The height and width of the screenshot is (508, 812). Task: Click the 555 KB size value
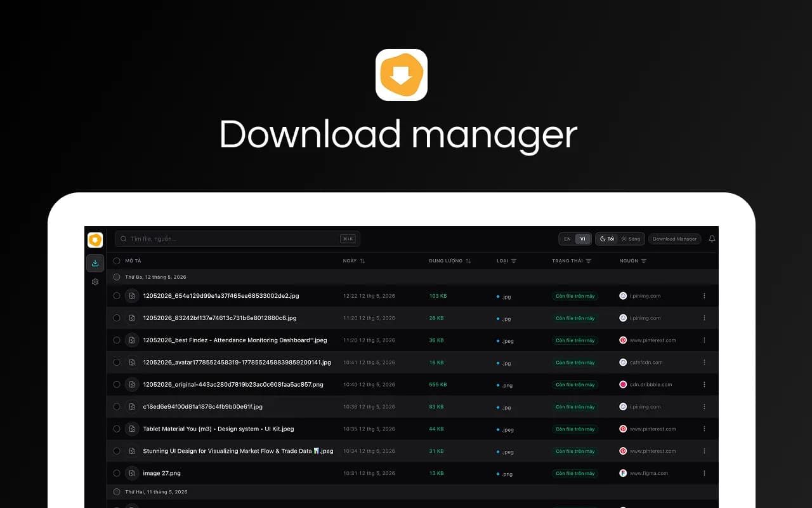pos(438,385)
